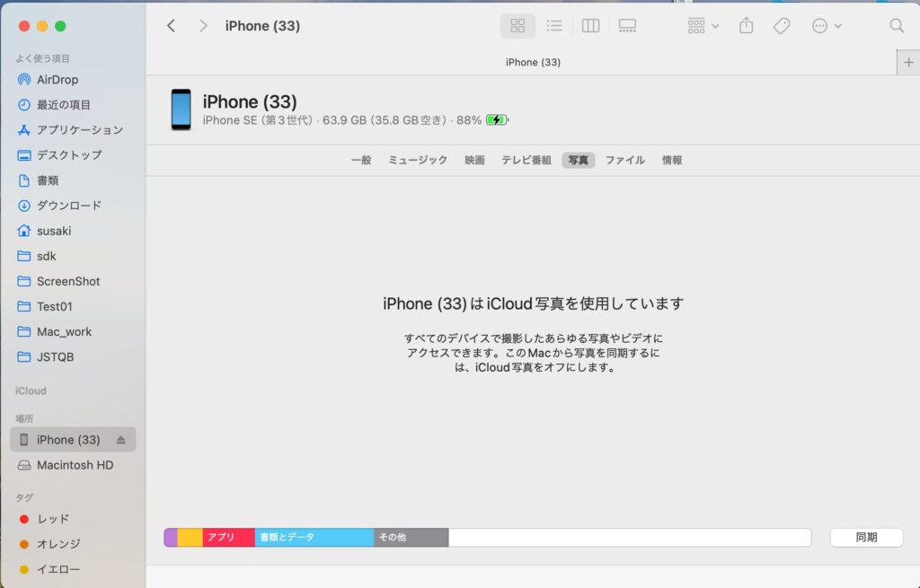Click the タグ section header
The image size is (920, 588).
[24, 497]
